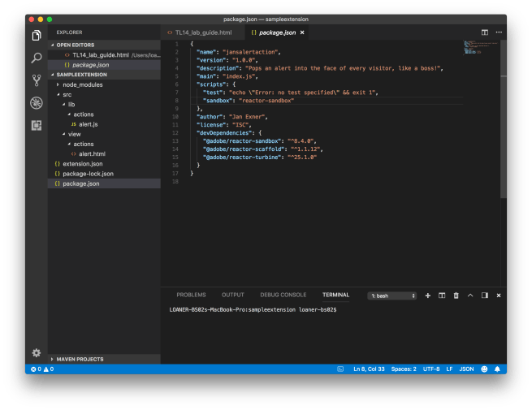Toggle the Explorer icon to hide sidebar
Image resolution: width=532 pixels, height=410 pixels.
coord(37,36)
